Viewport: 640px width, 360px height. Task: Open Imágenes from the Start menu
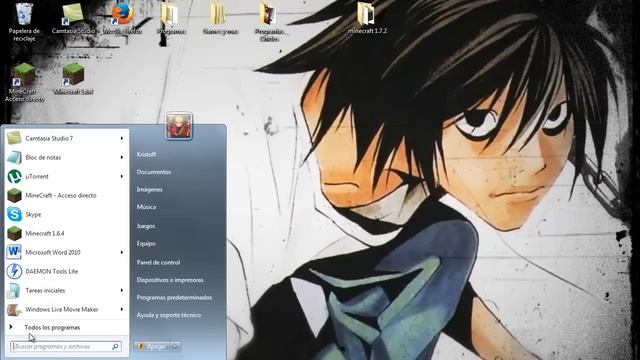[149, 190]
